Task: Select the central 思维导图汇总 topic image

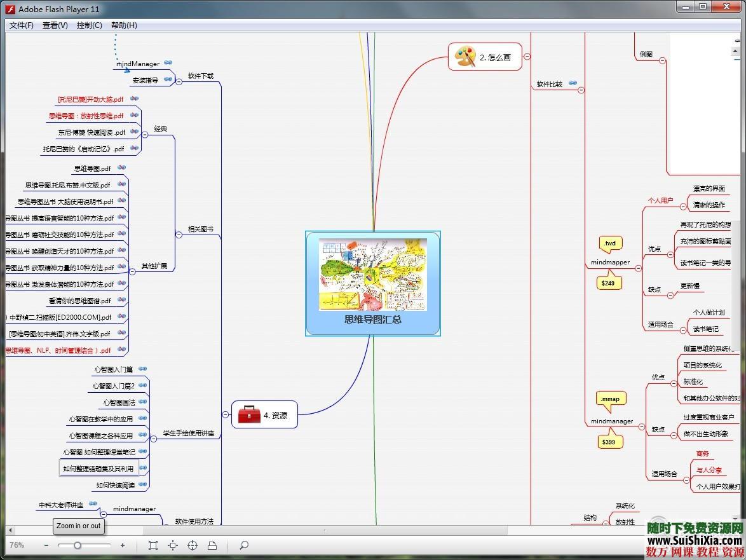Action: tap(372, 275)
